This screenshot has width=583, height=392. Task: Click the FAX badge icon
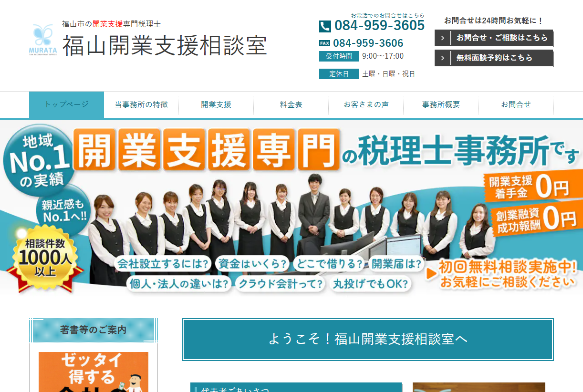click(324, 43)
